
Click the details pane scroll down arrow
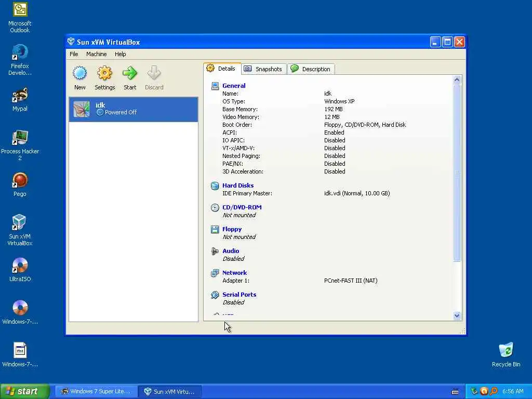[457, 315]
